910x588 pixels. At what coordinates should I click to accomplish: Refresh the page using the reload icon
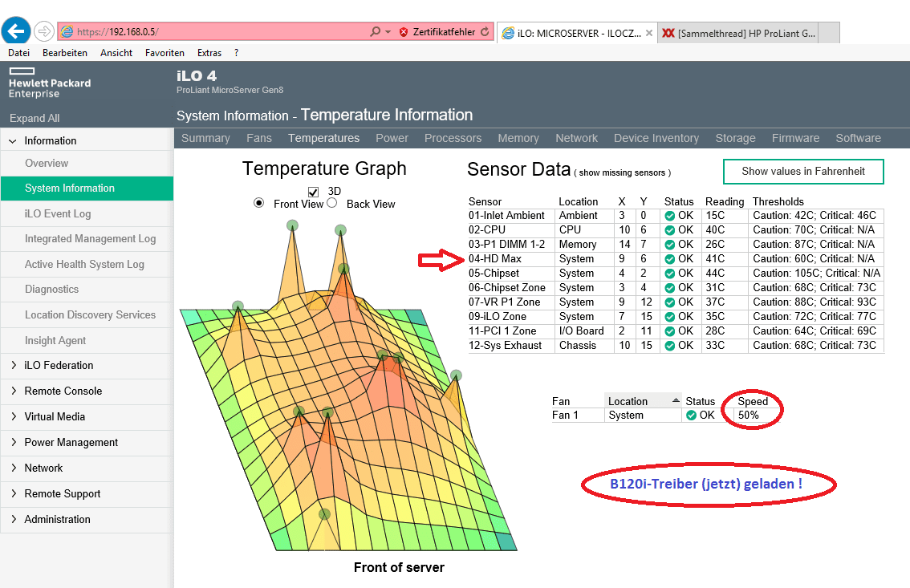tap(485, 32)
